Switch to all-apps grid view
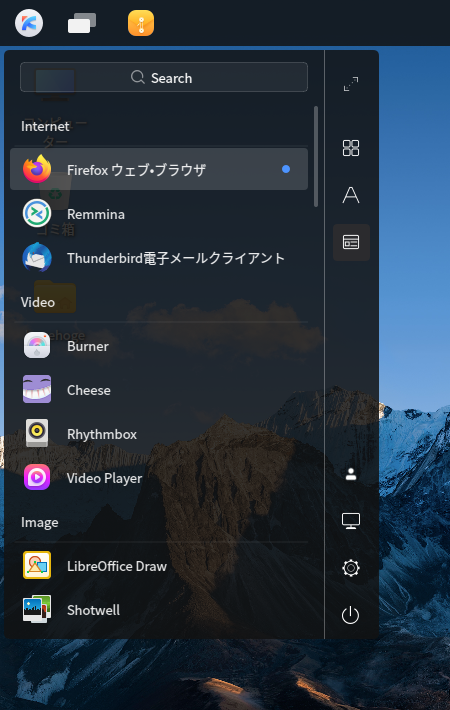 point(351,148)
